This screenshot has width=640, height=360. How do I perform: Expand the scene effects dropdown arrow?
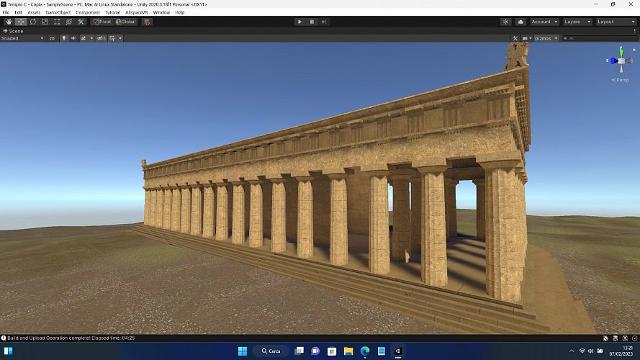(x=91, y=38)
